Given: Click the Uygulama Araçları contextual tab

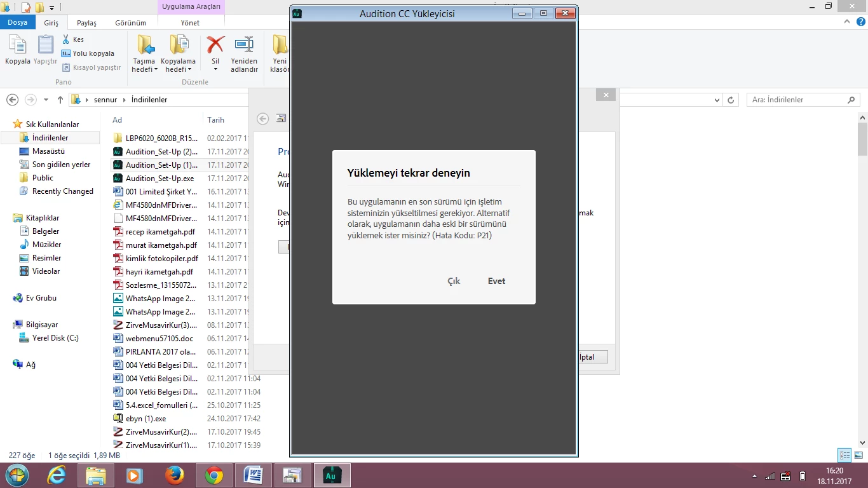Looking at the screenshot, I should [191, 6].
